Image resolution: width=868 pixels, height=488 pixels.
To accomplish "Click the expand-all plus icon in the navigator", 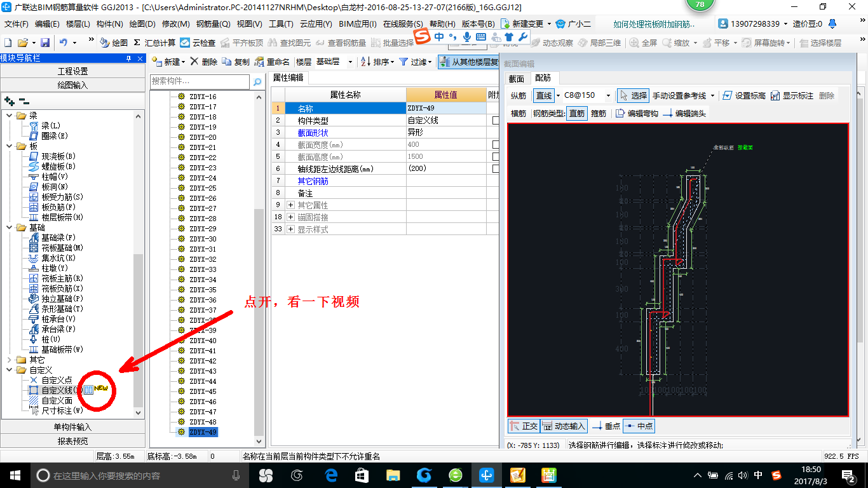I will 9,100.
